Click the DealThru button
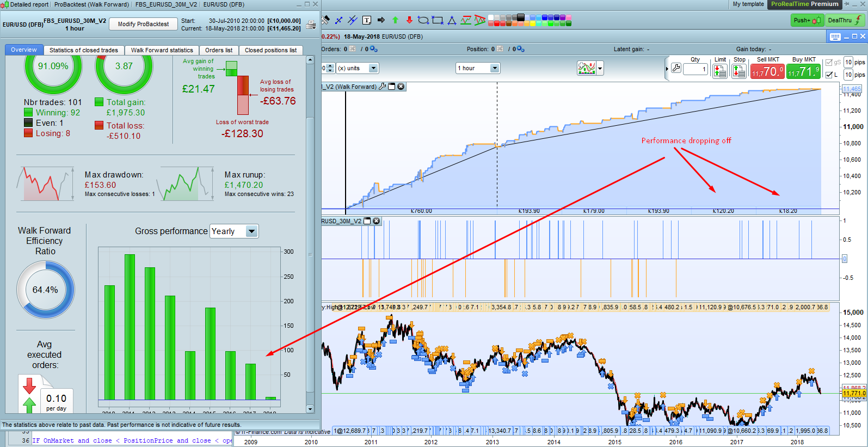This screenshot has width=868, height=447. point(845,20)
